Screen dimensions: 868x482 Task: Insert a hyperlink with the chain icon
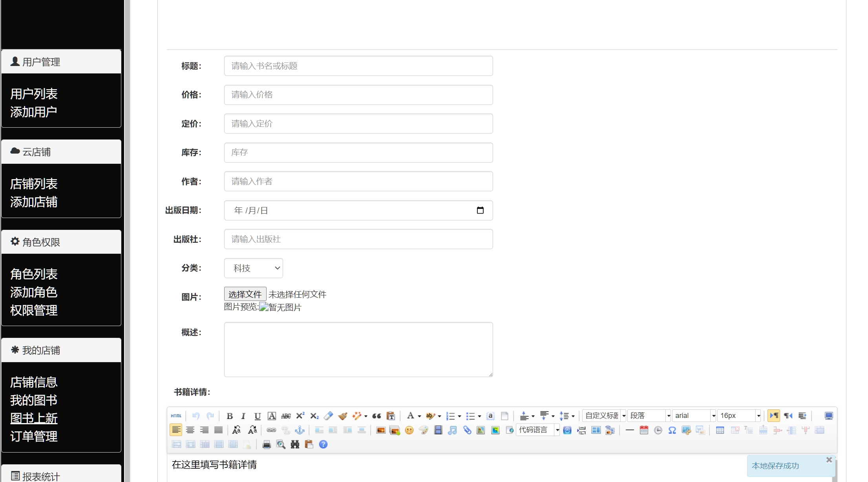click(x=271, y=430)
